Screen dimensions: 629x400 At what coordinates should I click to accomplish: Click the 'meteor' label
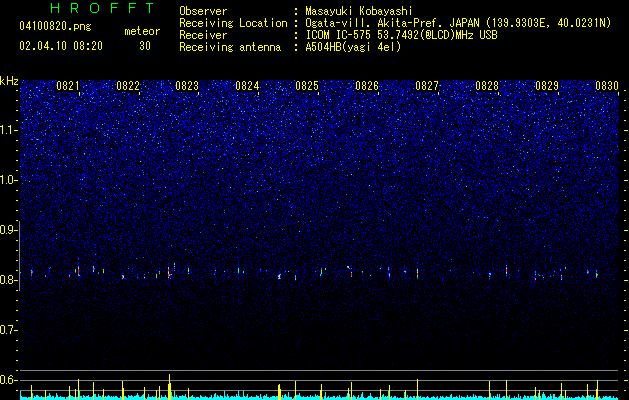[x=142, y=31]
